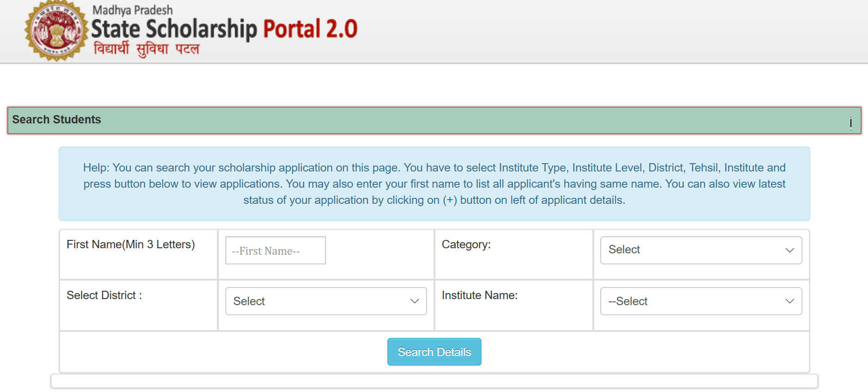Screen dimensions: 868x392
Task: Click the Search Students header bar
Action: tap(434, 120)
